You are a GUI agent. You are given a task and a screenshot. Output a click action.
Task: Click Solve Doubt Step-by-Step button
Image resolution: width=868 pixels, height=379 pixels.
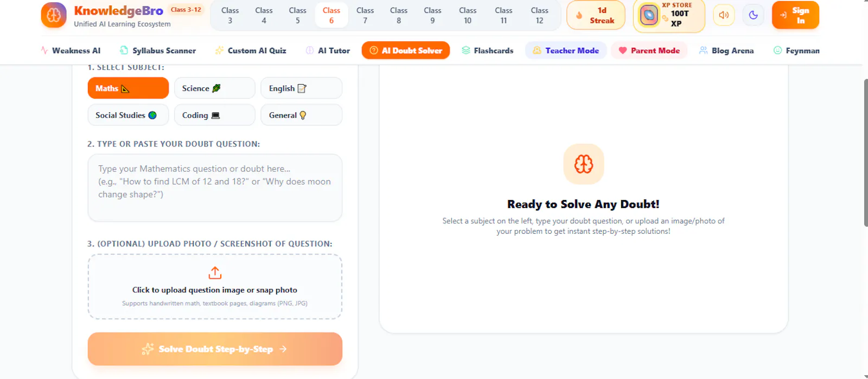(215, 349)
